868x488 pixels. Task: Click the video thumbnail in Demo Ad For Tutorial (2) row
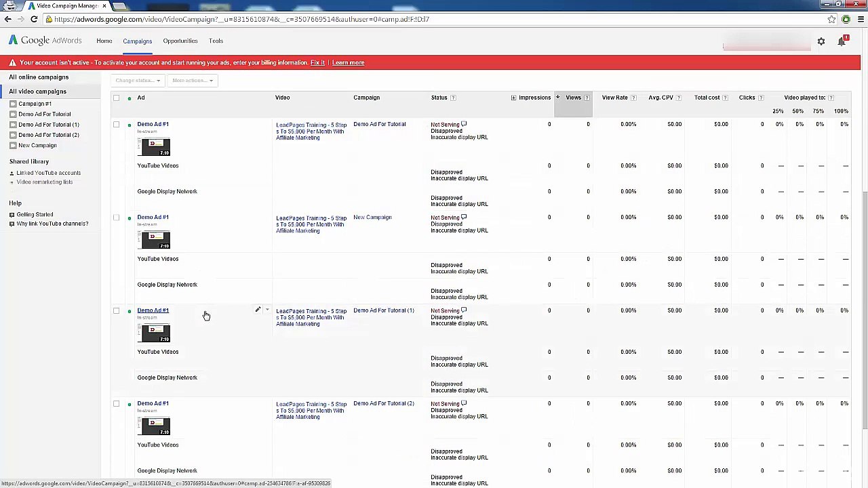point(154,426)
